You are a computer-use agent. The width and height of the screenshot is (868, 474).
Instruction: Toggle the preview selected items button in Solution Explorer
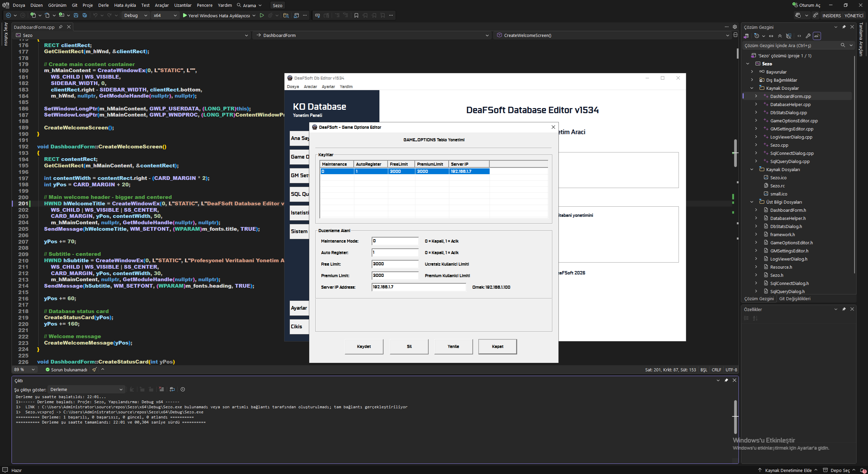817,36
